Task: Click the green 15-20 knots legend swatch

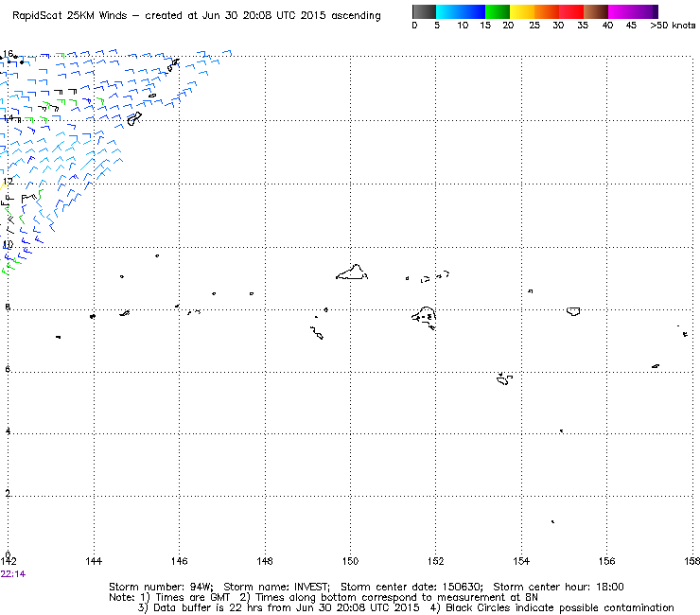Action: click(x=498, y=11)
